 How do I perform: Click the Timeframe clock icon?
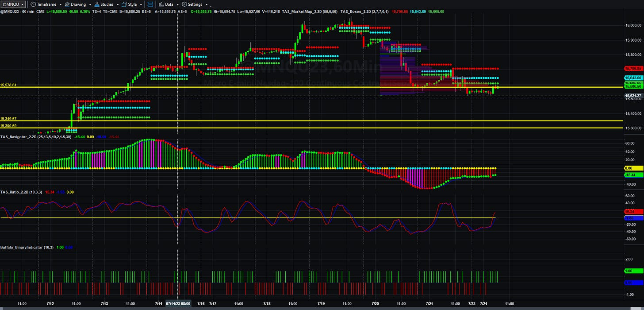(x=33, y=4)
